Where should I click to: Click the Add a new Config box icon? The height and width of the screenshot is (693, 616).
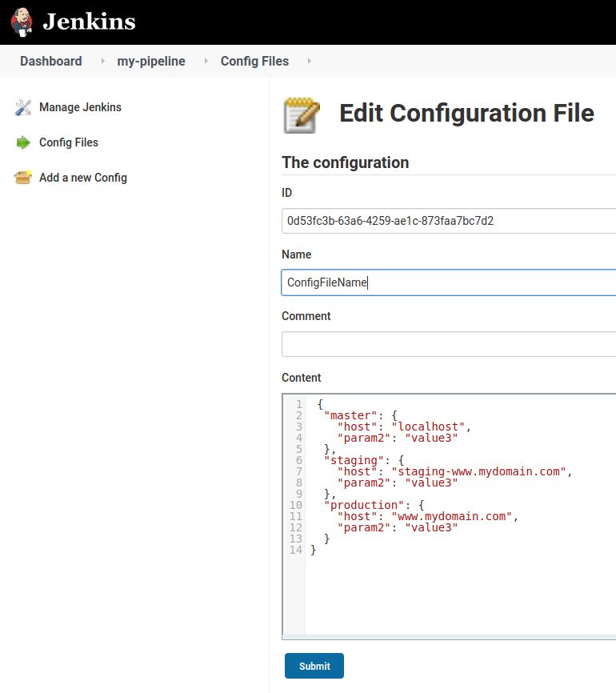23,178
